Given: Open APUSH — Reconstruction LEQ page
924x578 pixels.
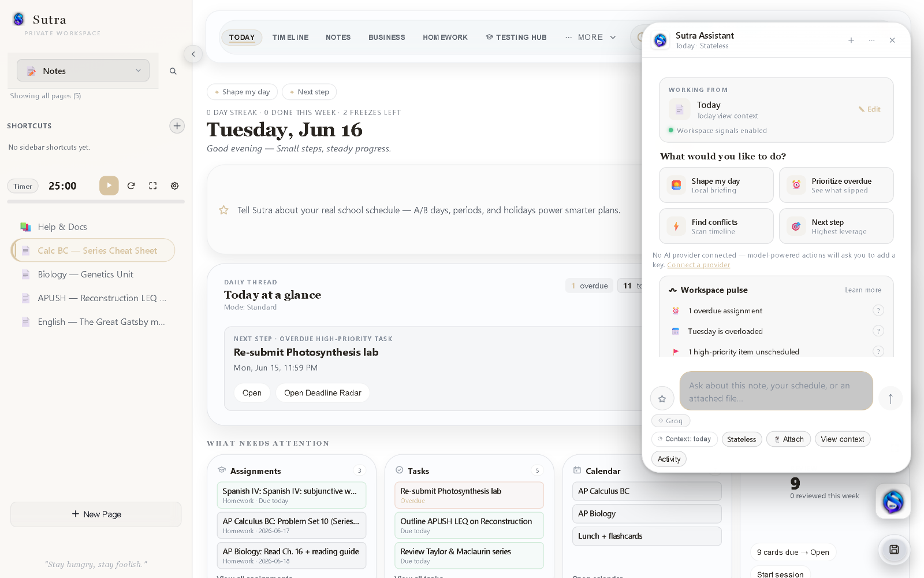Looking at the screenshot, I should pos(93,298).
